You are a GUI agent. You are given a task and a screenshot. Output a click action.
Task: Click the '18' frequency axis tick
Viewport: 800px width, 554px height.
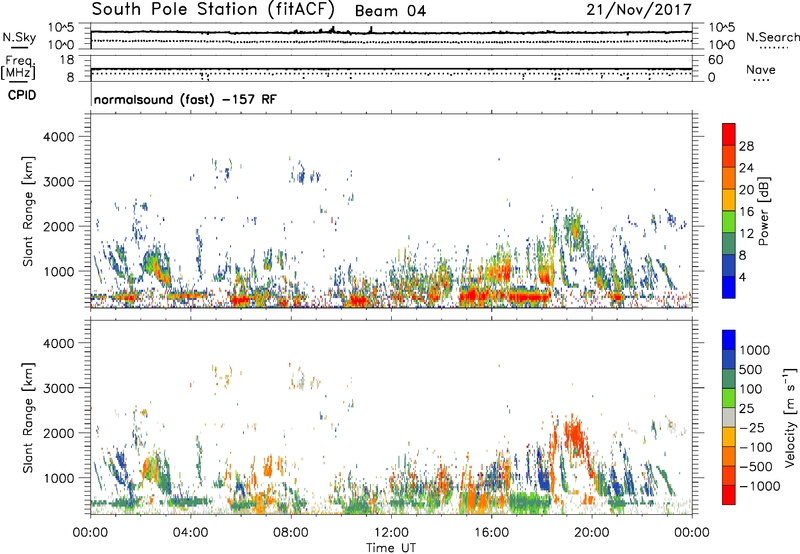coord(67,60)
